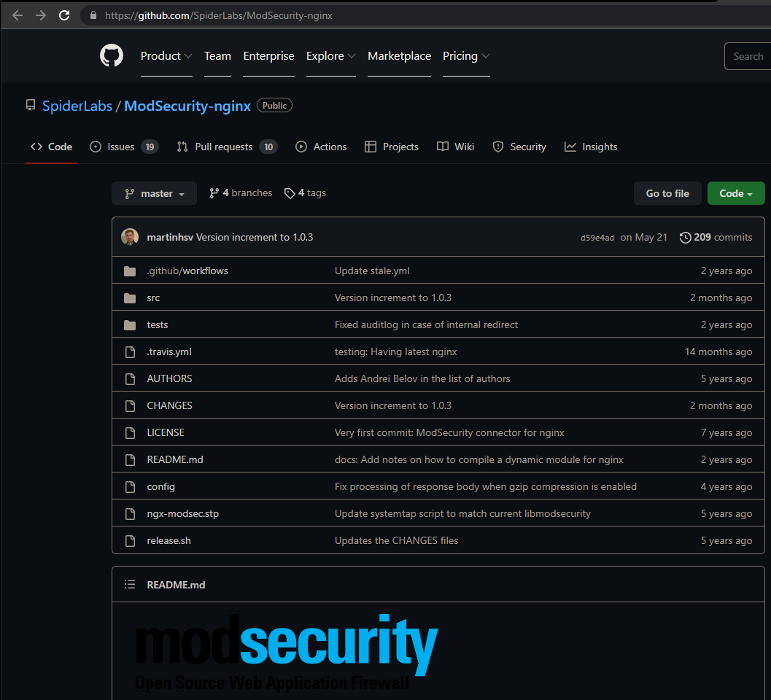Open the .github/workflows folder
771x700 pixels.
(187, 271)
